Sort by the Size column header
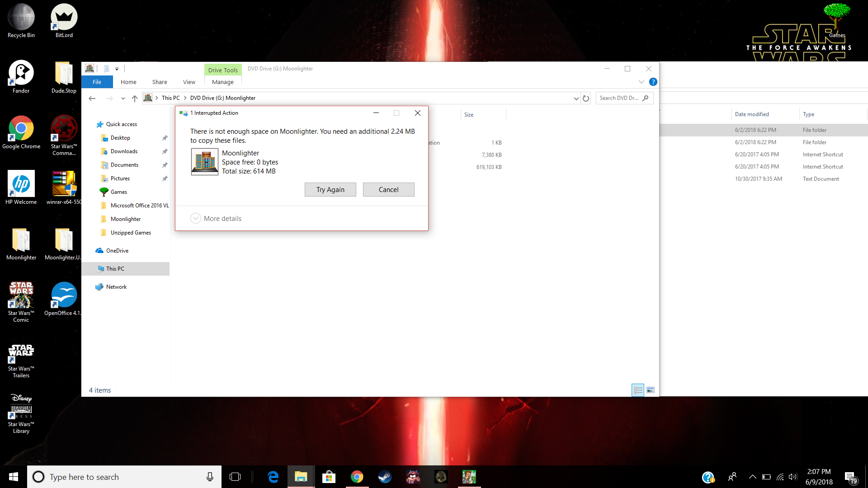 tap(483, 115)
